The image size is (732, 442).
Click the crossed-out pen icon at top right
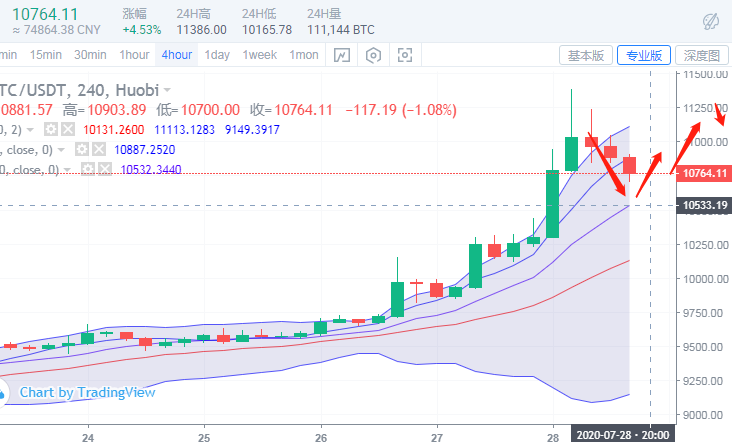pos(711,21)
